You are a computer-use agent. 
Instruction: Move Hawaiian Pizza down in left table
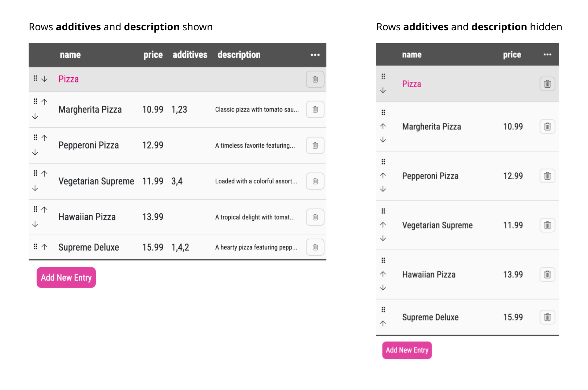(35, 224)
